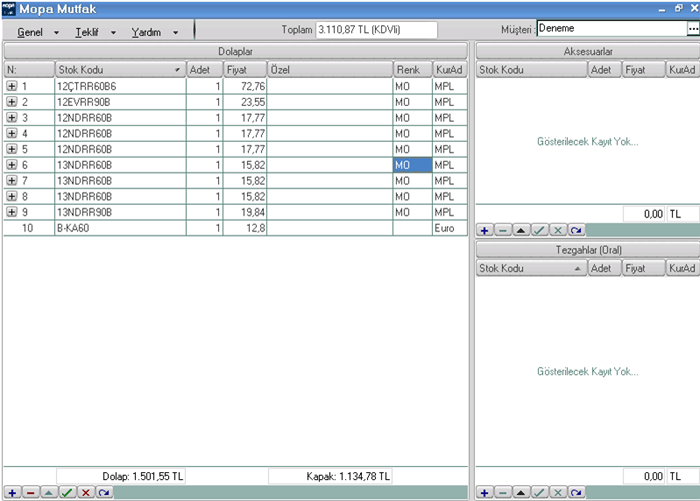The image size is (700, 501).
Task: Expand row 8 13NDRR60B
Action: pyautogui.click(x=12, y=196)
